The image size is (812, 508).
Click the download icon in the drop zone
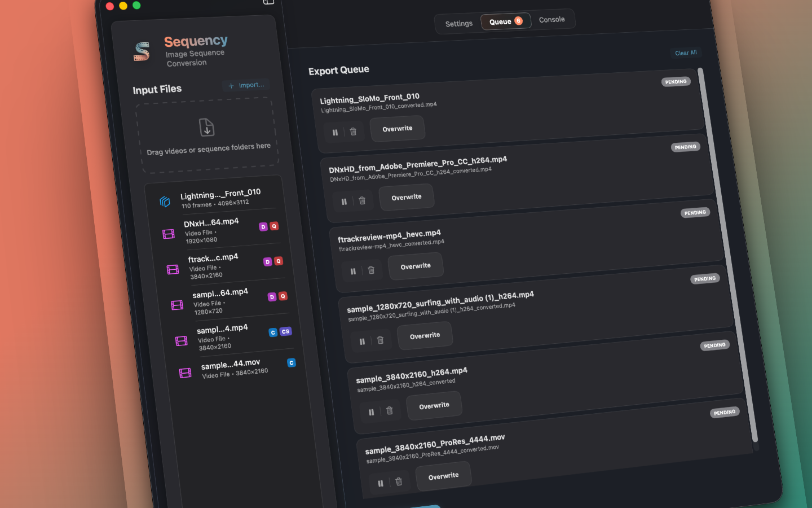click(207, 127)
